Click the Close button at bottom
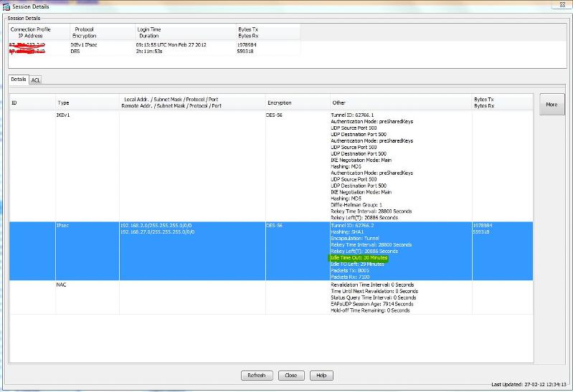Viewport: 573px width, 392px height. click(291, 376)
